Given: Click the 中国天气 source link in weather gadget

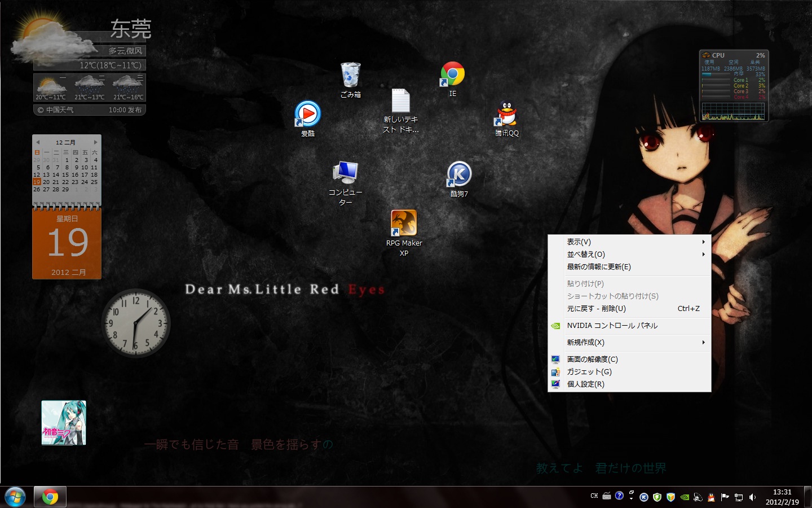Looking at the screenshot, I should click(x=55, y=110).
